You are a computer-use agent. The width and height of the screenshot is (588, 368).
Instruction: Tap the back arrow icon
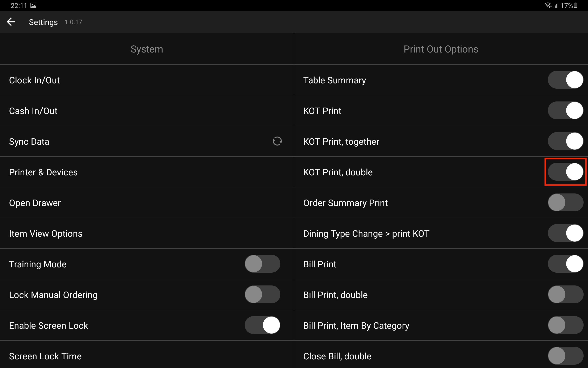[x=11, y=22]
